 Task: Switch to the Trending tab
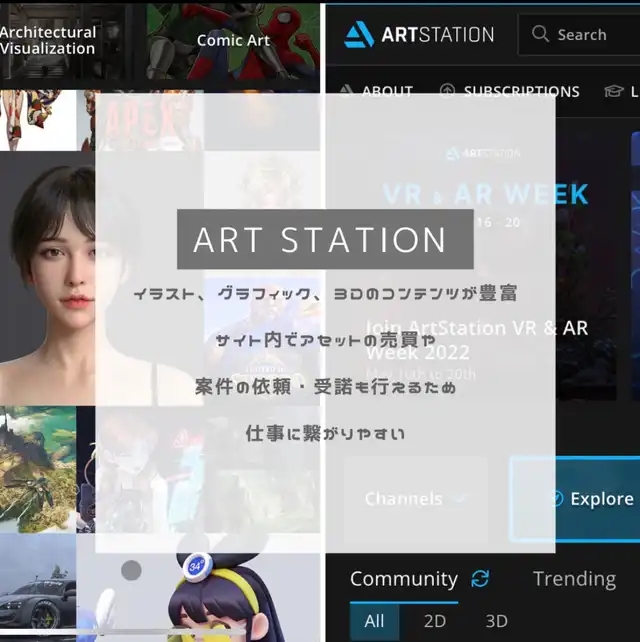click(x=574, y=579)
